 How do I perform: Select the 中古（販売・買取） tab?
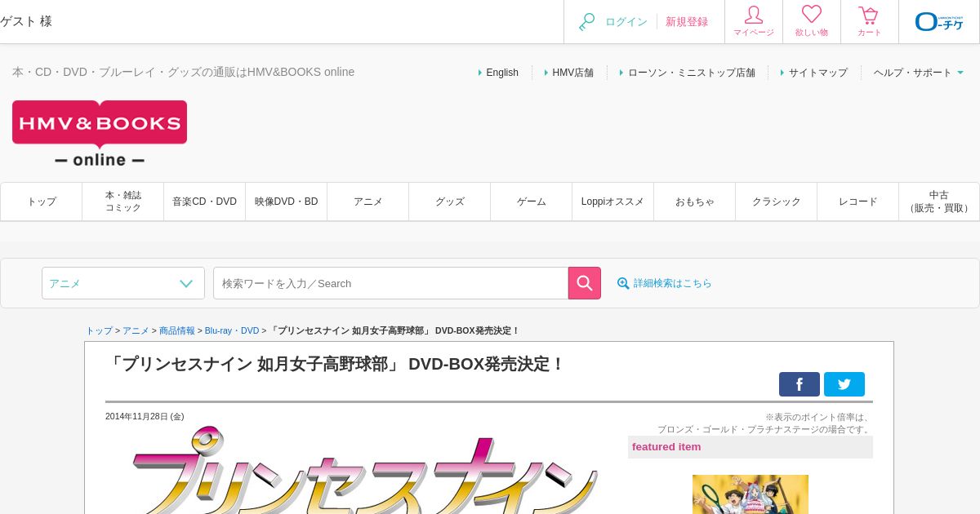(x=939, y=202)
